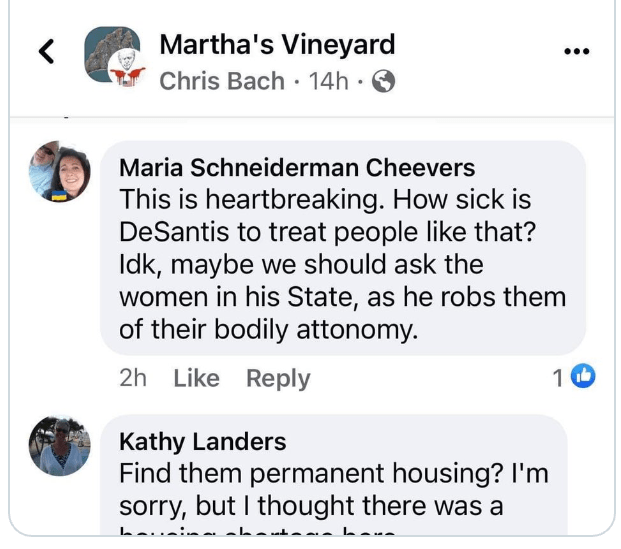This screenshot has height=549, width=621.
Task: Open Maria Schneiderman Cheevers' name link
Action: click(297, 166)
